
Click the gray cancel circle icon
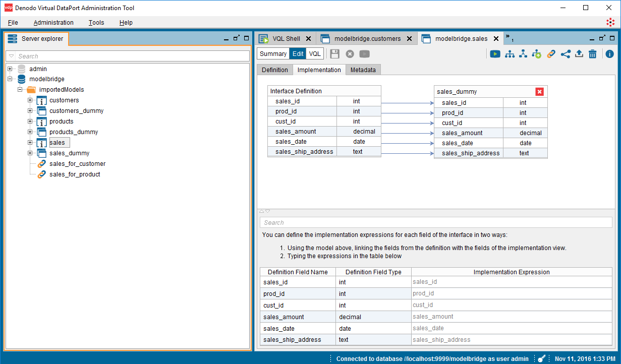(x=350, y=54)
